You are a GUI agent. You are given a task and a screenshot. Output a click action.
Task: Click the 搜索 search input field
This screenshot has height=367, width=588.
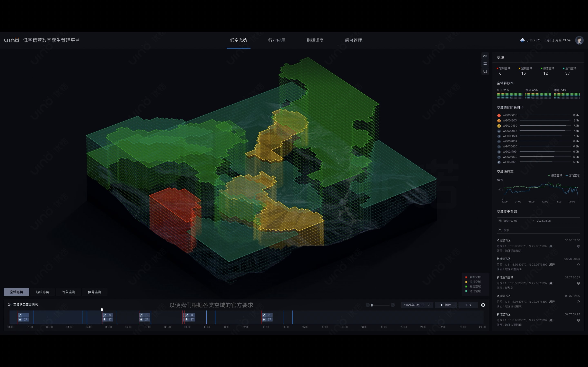(x=538, y=230)
